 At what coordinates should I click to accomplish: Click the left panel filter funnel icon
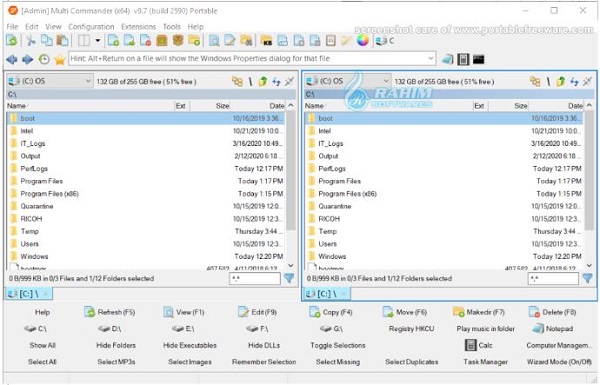[x=289, y=278]
